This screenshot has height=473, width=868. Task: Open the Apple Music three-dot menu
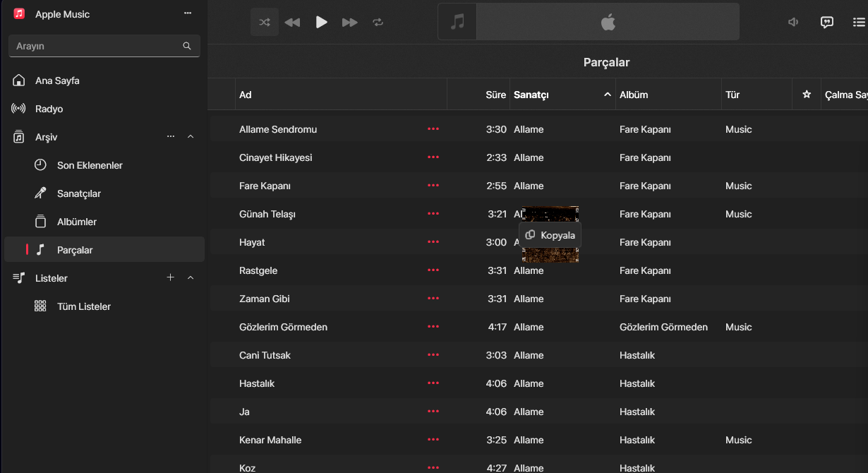(x=187, y=13)
